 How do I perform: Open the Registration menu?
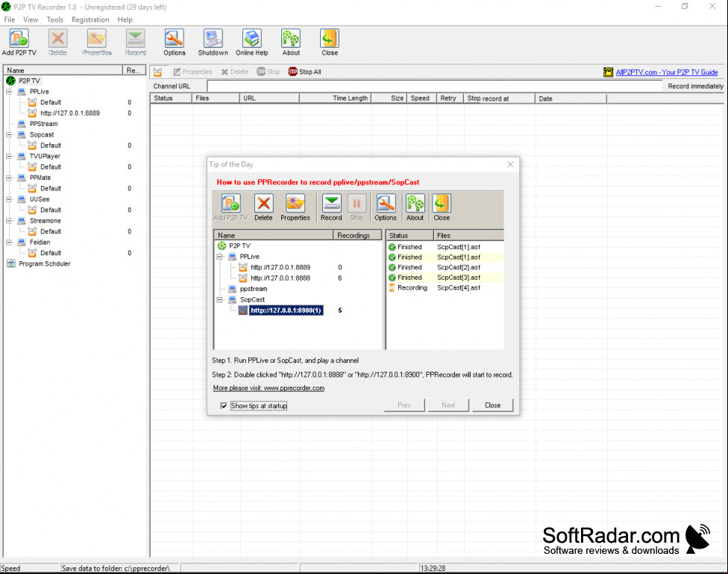pyautogui.click(x=90, y=19)
